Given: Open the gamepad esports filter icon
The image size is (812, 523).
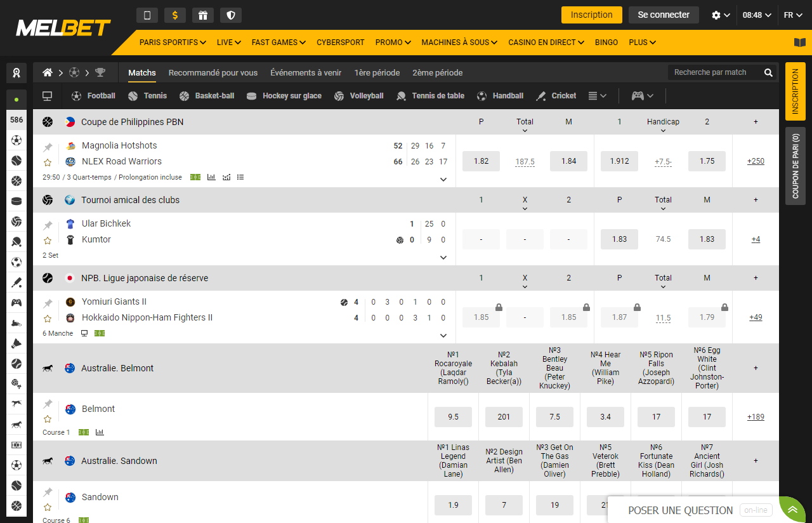Looking at the screenshot, I should tap(638, 96).
